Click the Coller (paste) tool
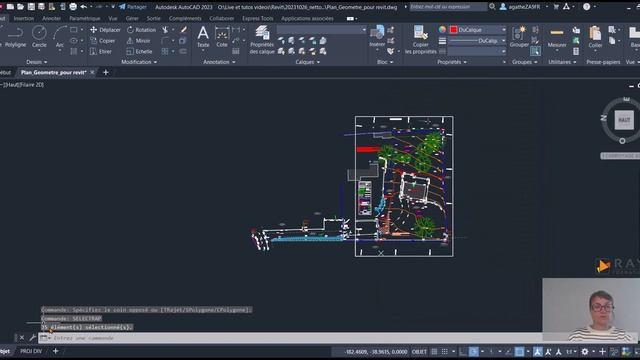This screenshot has width=640, height=360. click(595, 37)
